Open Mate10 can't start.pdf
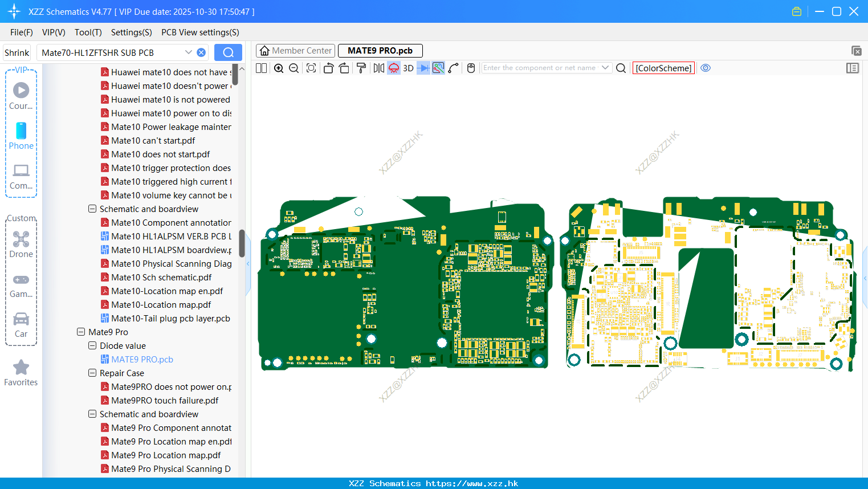This screenshot has width=868, height=489. click(x=153, y=140)
